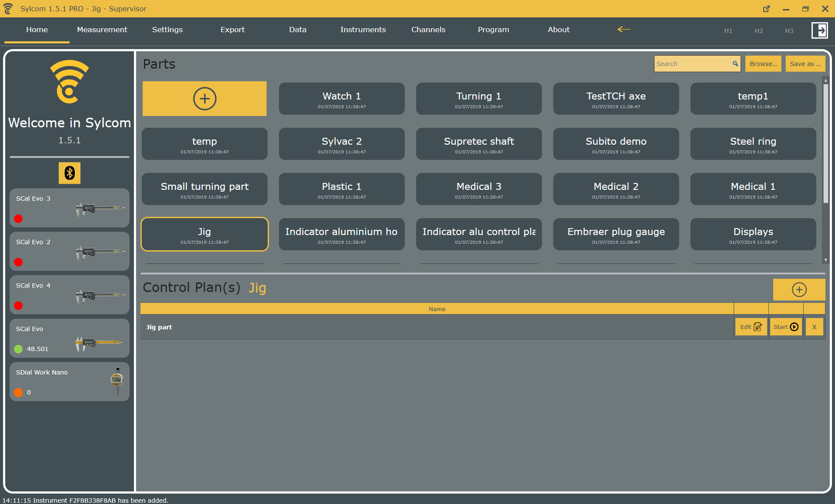Click parts list scrollbar up arrow
The height and width of the screenshot is (504, 835).
(x=825, y=80)
